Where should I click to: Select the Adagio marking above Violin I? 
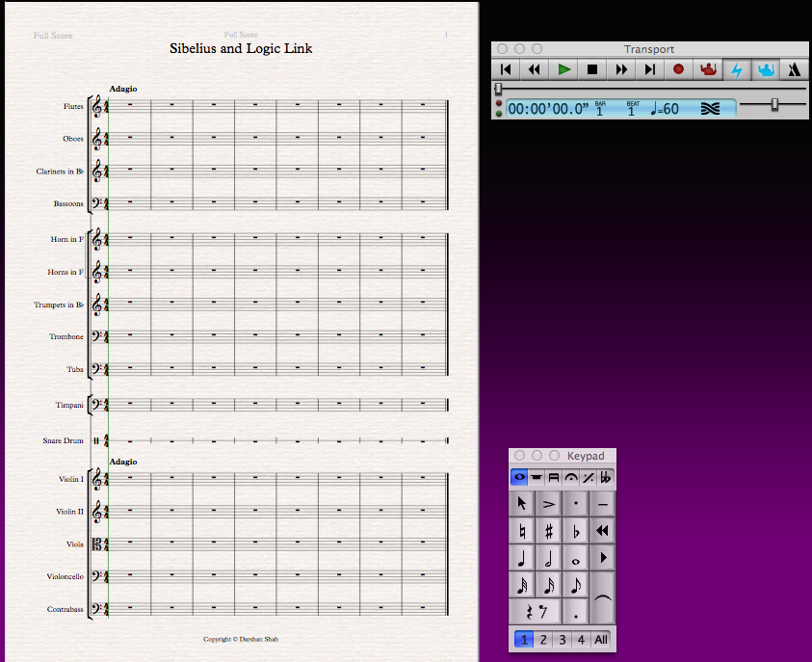pyautogui.click(x=123, y=462)
